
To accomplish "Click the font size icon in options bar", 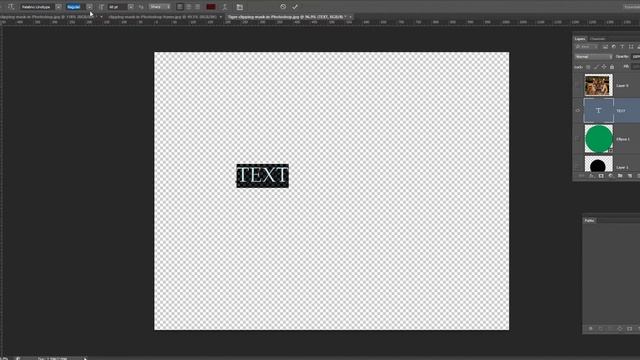I will pyautogui.click(x=101, y=7).
